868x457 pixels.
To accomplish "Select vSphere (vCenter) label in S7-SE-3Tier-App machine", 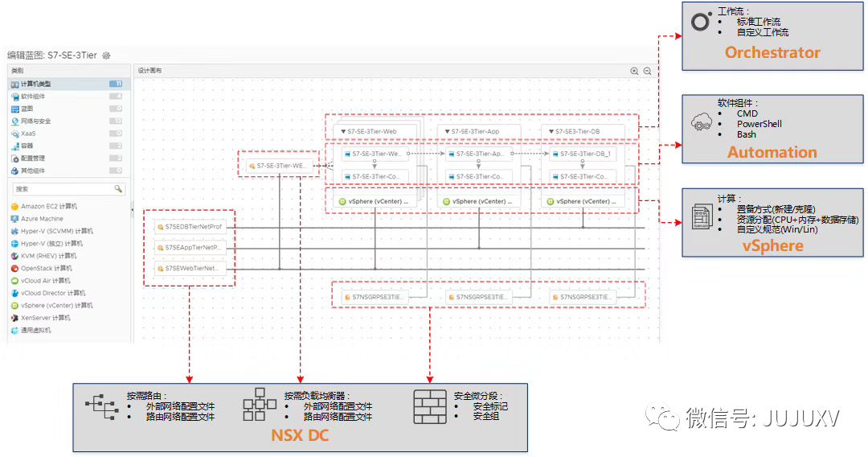I will 482,202.
